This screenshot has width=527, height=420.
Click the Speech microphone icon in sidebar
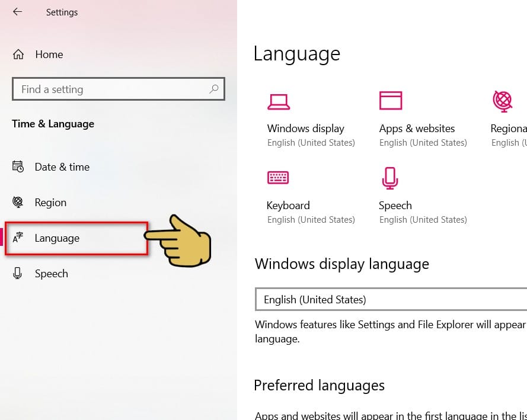click(17, 273)
